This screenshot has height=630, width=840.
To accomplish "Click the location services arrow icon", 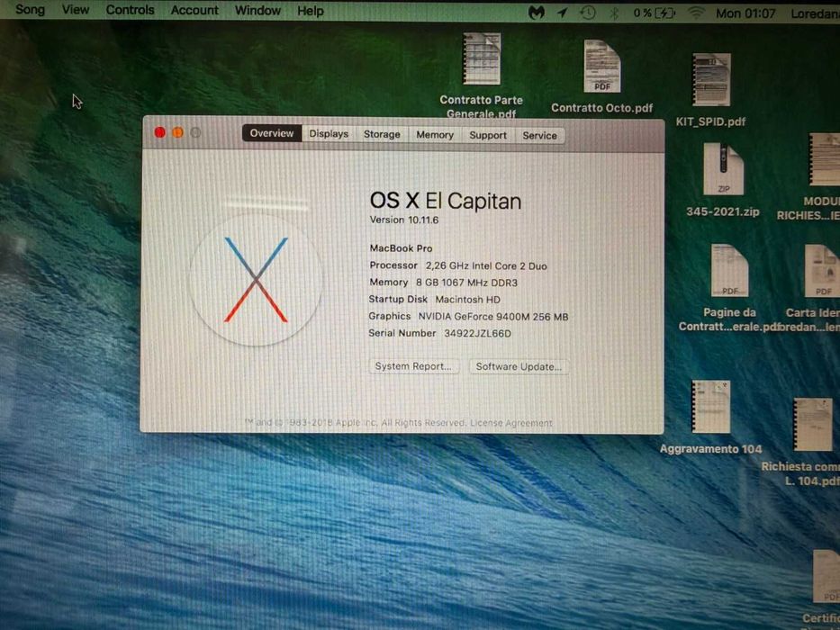I will pyautogui.click(x=563, y=13).
